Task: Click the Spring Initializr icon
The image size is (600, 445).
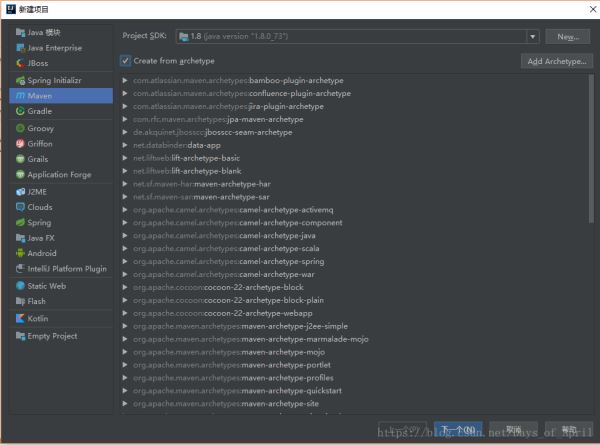Action: [x=20, y=80]
